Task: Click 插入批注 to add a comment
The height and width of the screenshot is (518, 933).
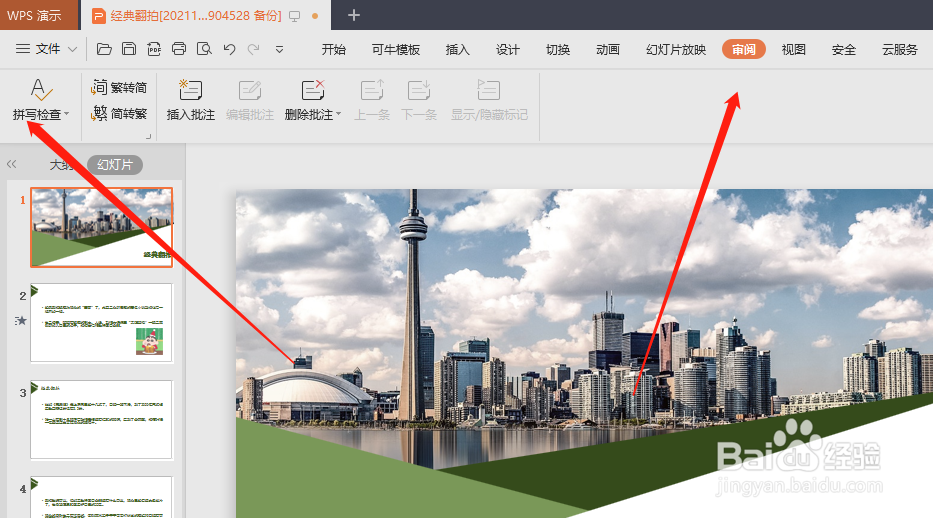Action: coord(190,100)
